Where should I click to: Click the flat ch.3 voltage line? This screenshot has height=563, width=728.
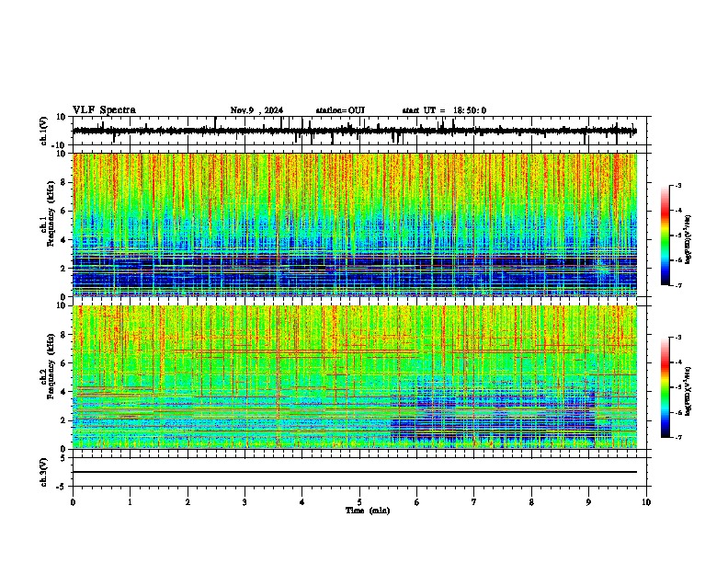tap(355, 472)
